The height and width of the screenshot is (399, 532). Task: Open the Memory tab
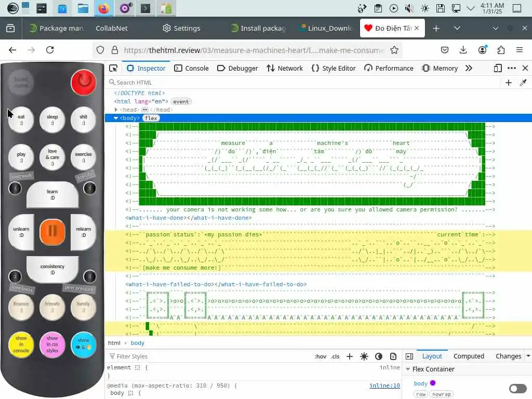tap(440, 68)
